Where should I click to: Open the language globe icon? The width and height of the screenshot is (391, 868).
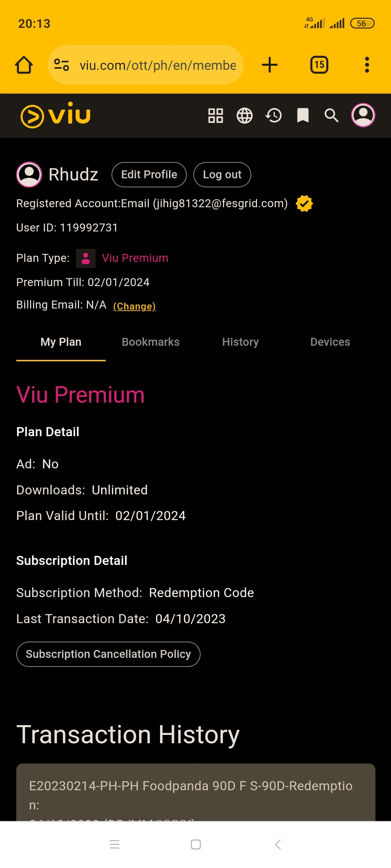(245, 116)
